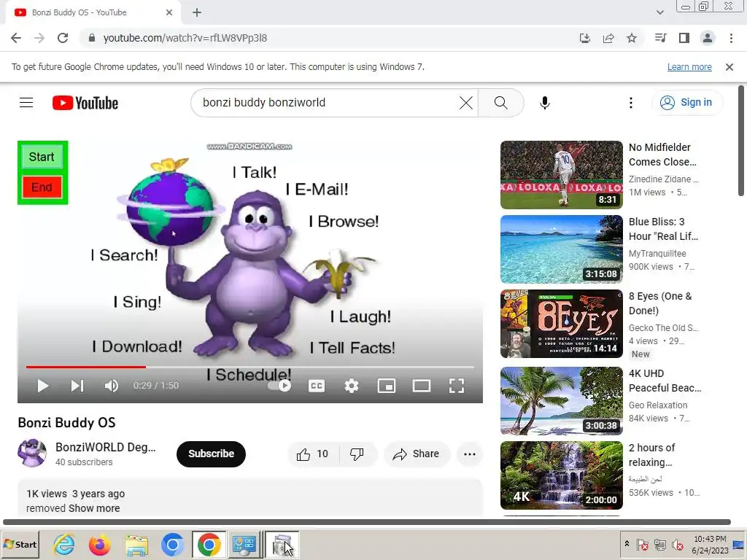
Task: Show hidden system tray icons
Action: pyautogui.click(x=627, y=544)
